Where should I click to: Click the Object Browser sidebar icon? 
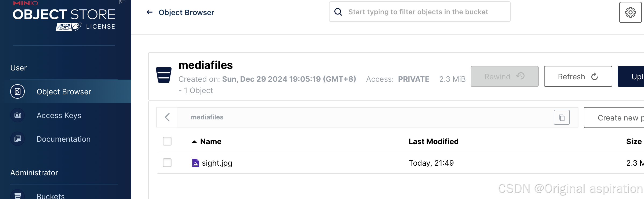pos(17,92)
